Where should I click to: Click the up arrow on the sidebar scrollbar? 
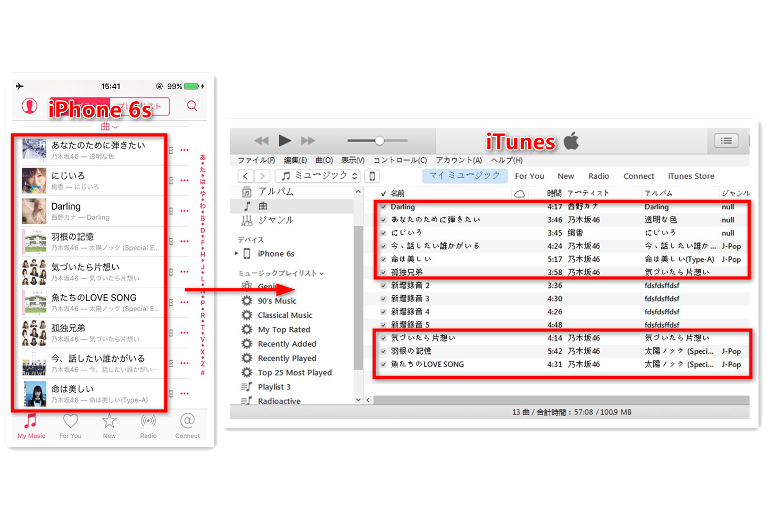[358, 192]
